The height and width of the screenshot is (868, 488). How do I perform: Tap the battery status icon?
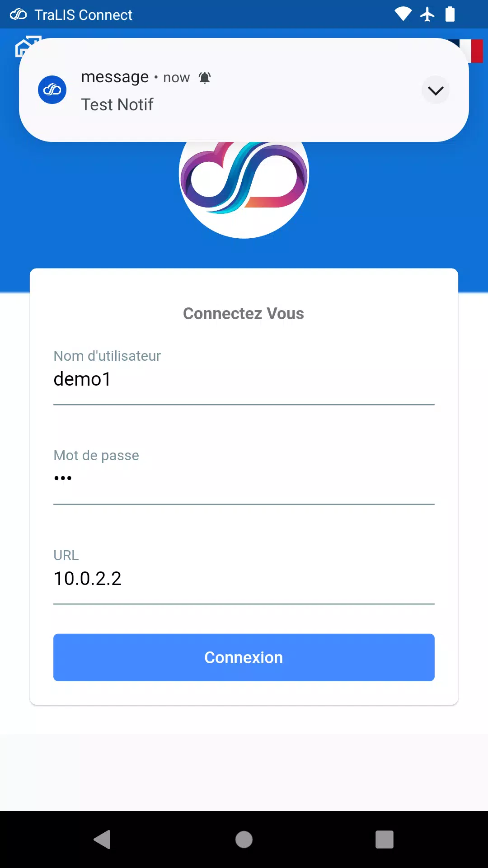[450, 14]
